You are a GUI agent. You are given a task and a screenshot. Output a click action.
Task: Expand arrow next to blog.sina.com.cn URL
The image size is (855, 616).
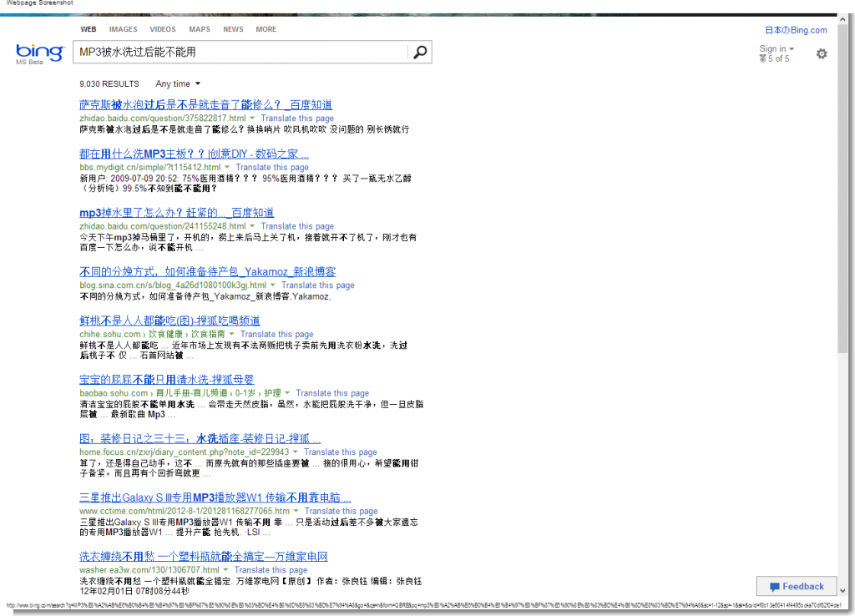(x=274, y=285)
